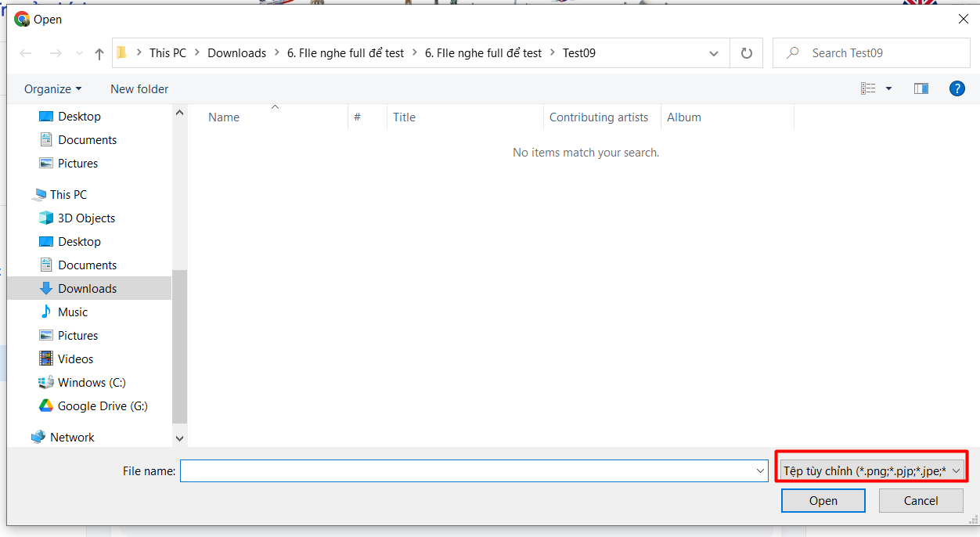Sort by the Title column header
980x537 pixels.
tap(404, 117)
